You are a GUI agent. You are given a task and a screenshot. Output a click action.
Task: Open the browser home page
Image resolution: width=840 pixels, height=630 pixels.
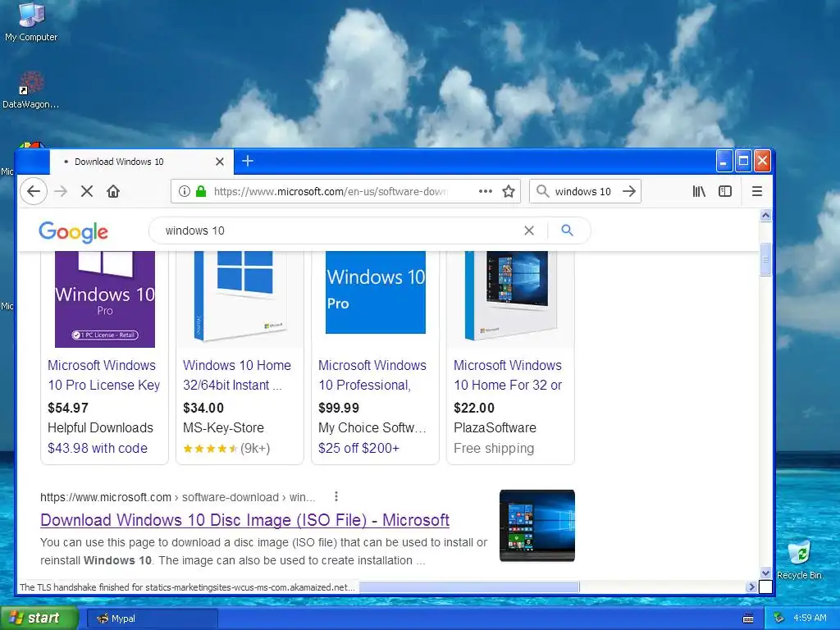[x=113, y=191]
